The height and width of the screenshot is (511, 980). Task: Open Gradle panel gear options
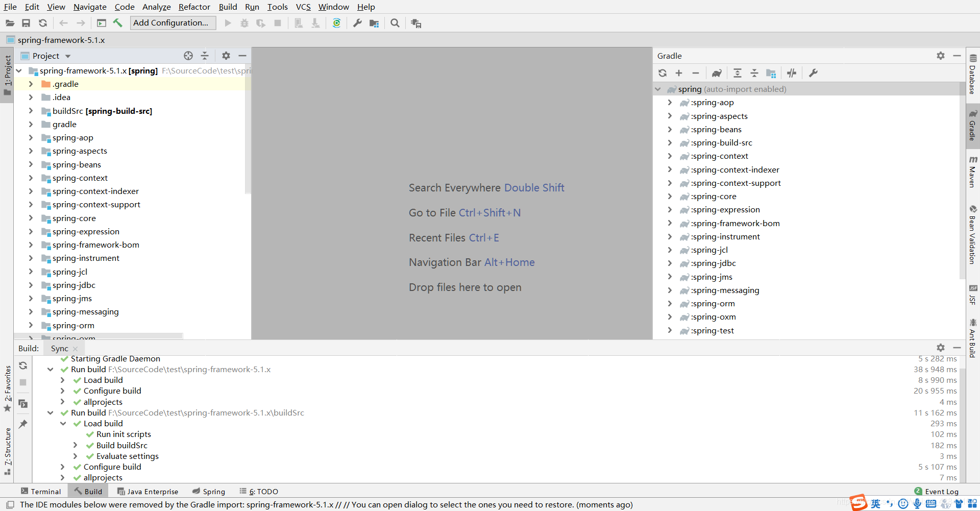click(x=941, y=56)
